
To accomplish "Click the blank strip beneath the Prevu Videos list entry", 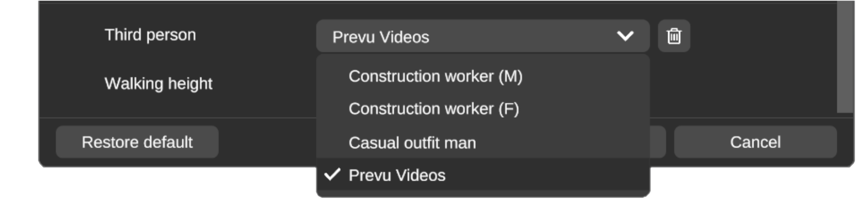I will pyautogui.click(x=483, y=193).
